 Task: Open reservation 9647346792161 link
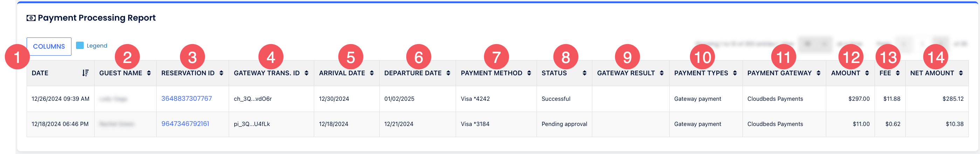185,124
